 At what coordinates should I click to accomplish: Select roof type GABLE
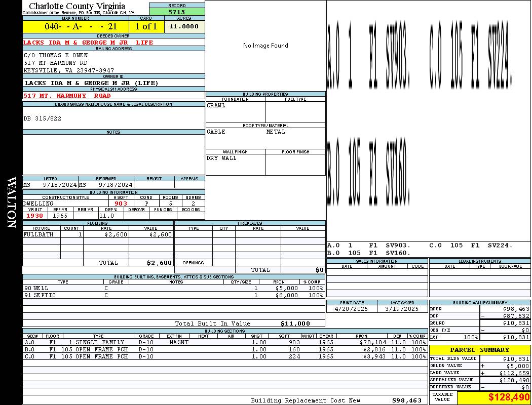pyautogui.click(x=216, y=132)
